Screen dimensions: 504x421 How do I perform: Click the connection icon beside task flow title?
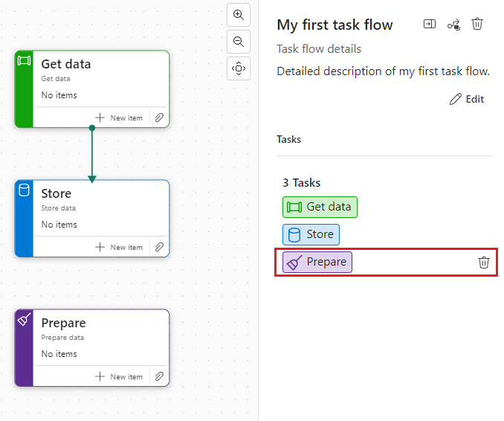[453, 25]
